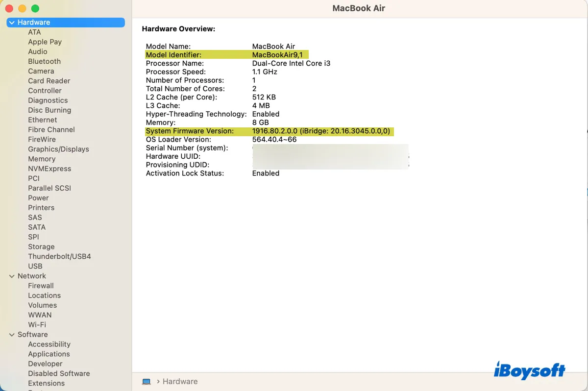Click Hardware in the bottom path bar

pyautogui.click(x=180, y=382)
